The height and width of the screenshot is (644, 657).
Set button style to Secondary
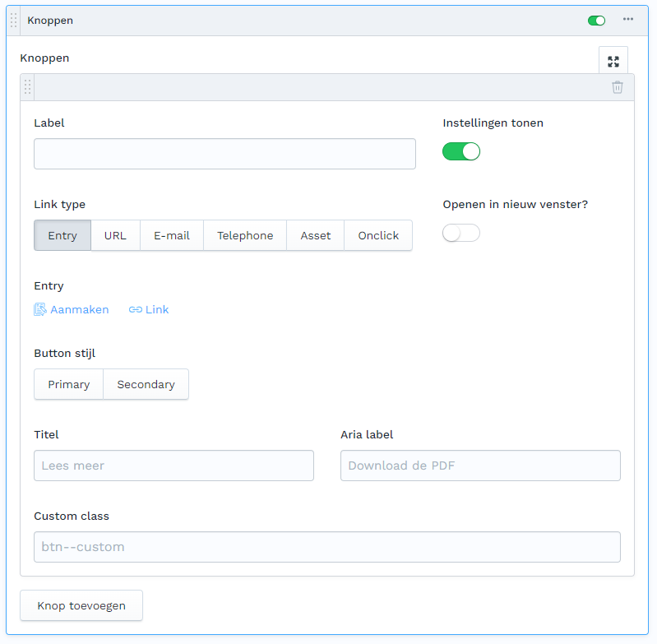[146, 384]
